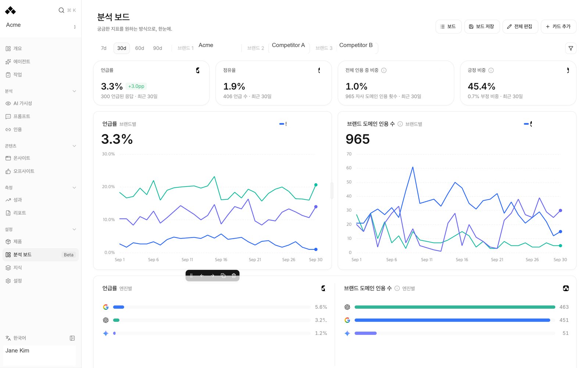
Task: Click green Sep 30 point on 언급률 chart
Action: click(x=316, y=185)
